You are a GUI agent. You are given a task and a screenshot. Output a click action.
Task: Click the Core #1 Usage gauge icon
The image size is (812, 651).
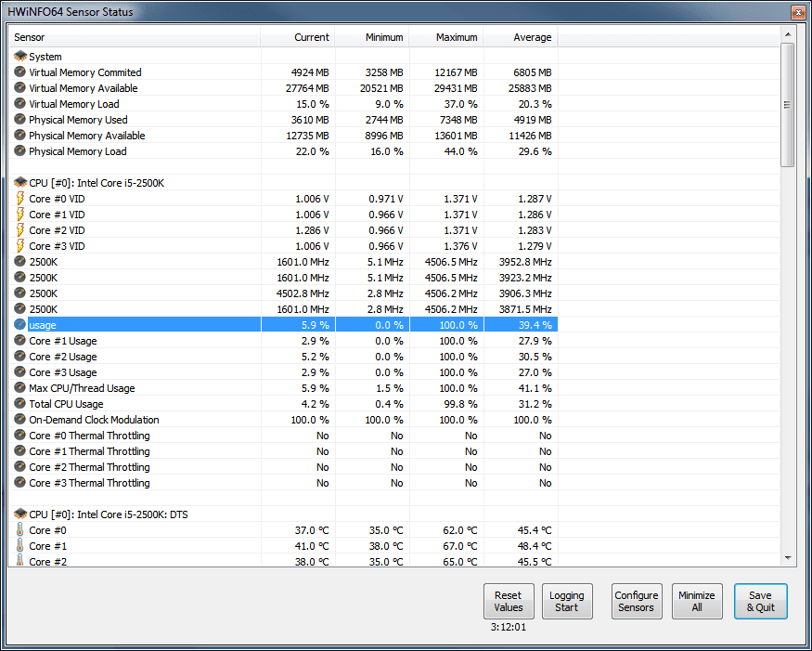tap(19, 340)
